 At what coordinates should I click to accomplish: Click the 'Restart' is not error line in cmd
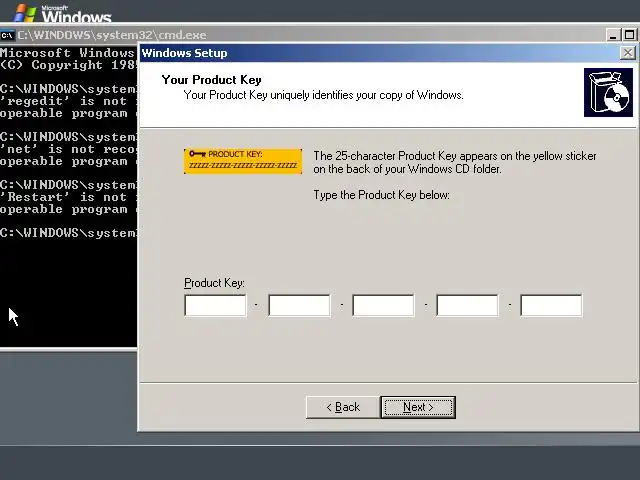[x=69, y=197]
